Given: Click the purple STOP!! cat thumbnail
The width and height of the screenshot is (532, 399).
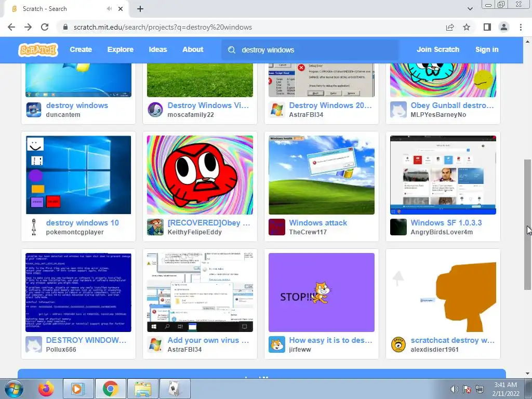Looking at the screenshot, I should click(321, 292).
